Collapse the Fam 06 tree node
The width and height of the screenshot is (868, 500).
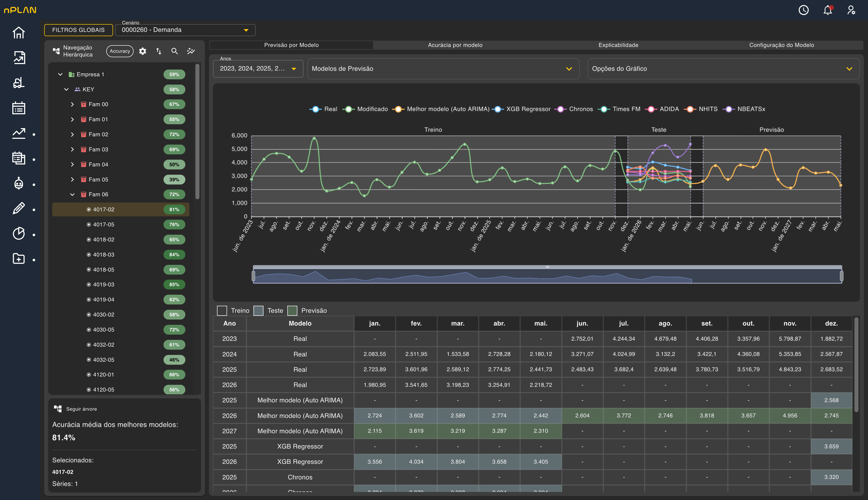[x=72, y=194]
